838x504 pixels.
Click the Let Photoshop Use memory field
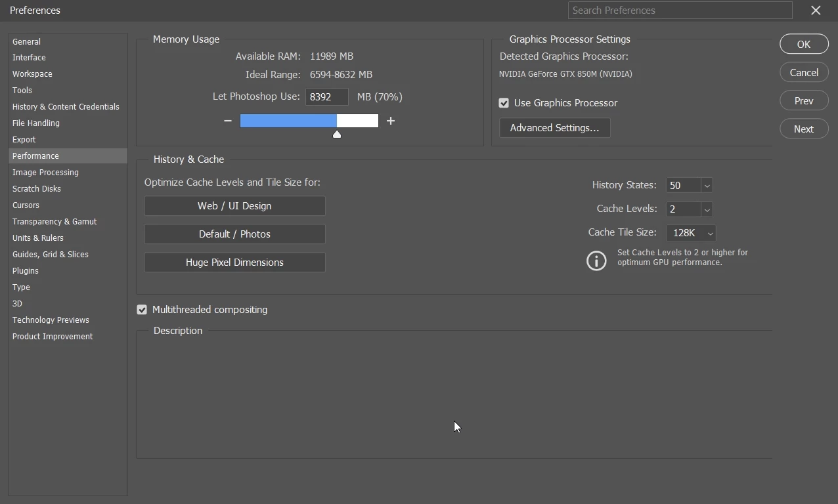[x=327, y=97]
